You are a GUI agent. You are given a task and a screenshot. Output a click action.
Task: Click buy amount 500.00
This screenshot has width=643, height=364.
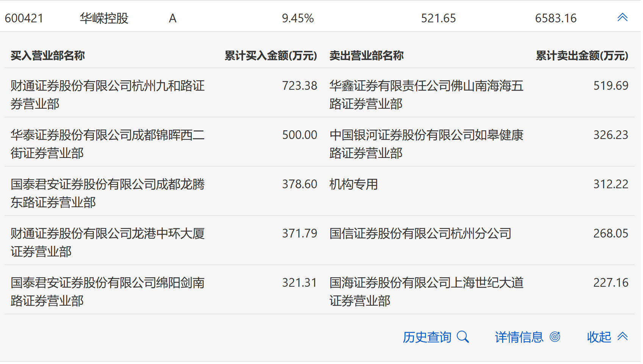[x=299, y=135]
